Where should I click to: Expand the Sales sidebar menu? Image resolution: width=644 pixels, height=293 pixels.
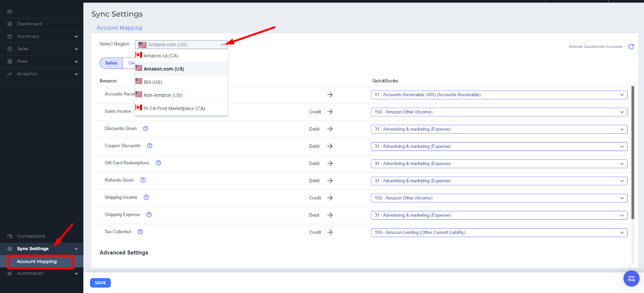76,49
